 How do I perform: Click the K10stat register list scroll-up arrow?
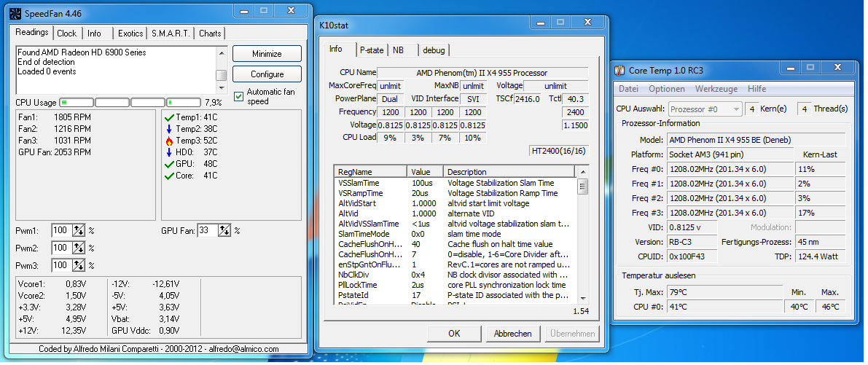pyautogui.click(x=582, y=171)
